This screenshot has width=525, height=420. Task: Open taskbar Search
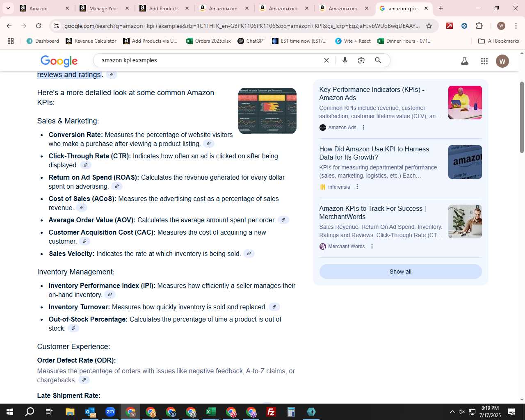tap(30, 412)
